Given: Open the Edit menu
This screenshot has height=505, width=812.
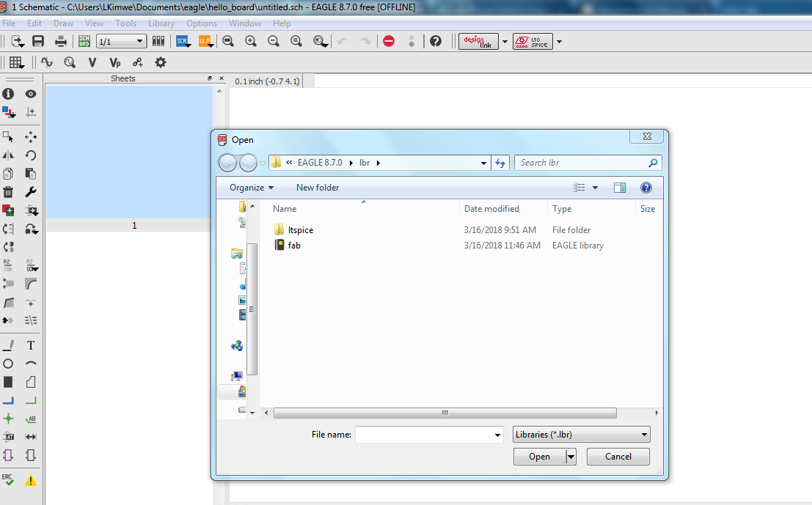Looking at the screenshot, I should coord(34,23).
